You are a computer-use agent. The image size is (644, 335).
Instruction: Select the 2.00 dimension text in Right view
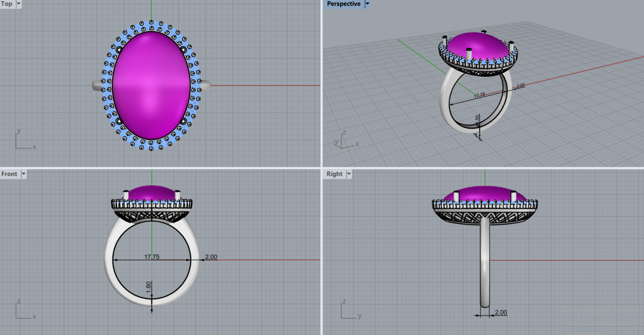(x=500, y=312)
